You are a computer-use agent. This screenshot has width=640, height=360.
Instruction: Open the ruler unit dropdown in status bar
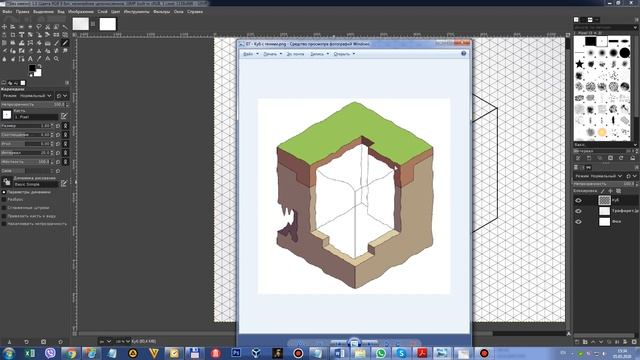coord(105,341)
